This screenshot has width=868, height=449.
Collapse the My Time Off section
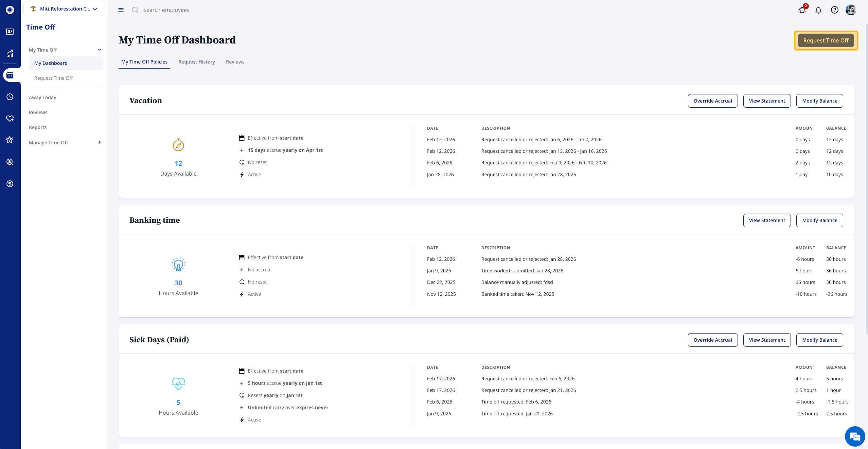99,50
